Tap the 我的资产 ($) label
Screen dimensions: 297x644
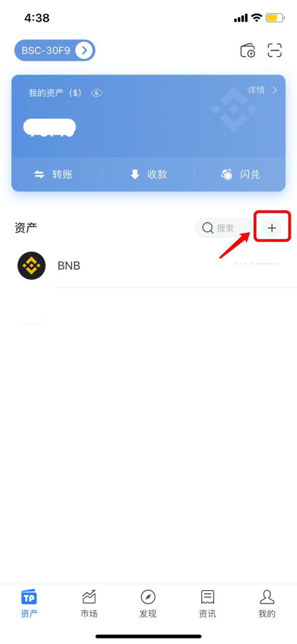click(x=55, y=93)
